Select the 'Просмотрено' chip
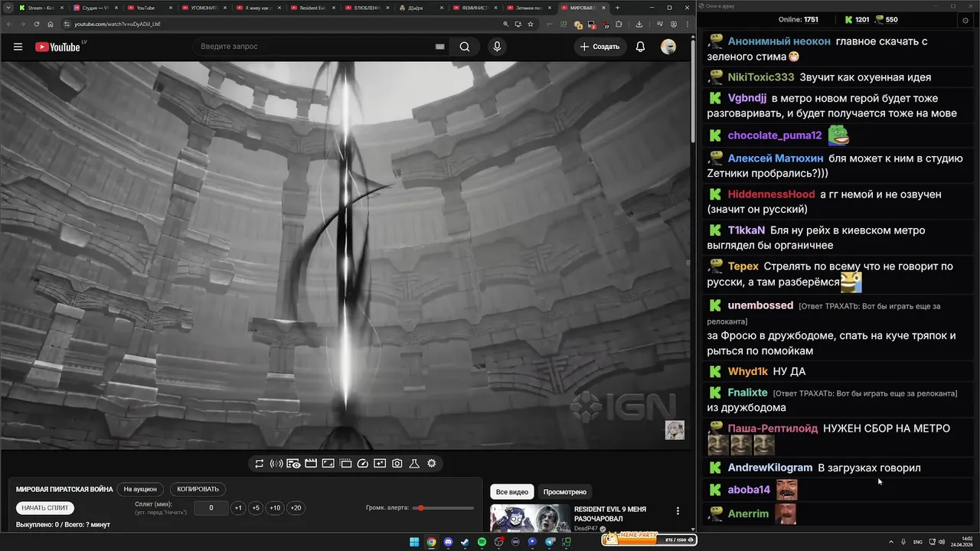The width and height of the screenshot is (980, 551). point(565,492)
